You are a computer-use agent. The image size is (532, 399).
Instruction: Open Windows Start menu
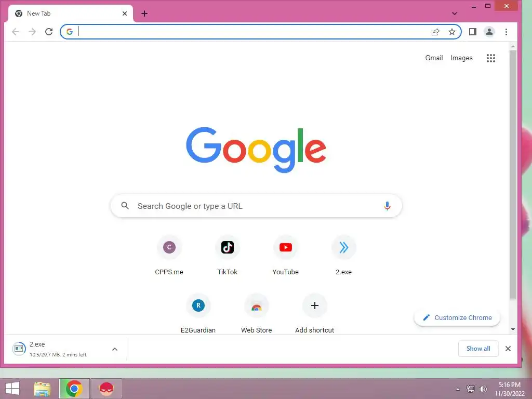[12, 389]
